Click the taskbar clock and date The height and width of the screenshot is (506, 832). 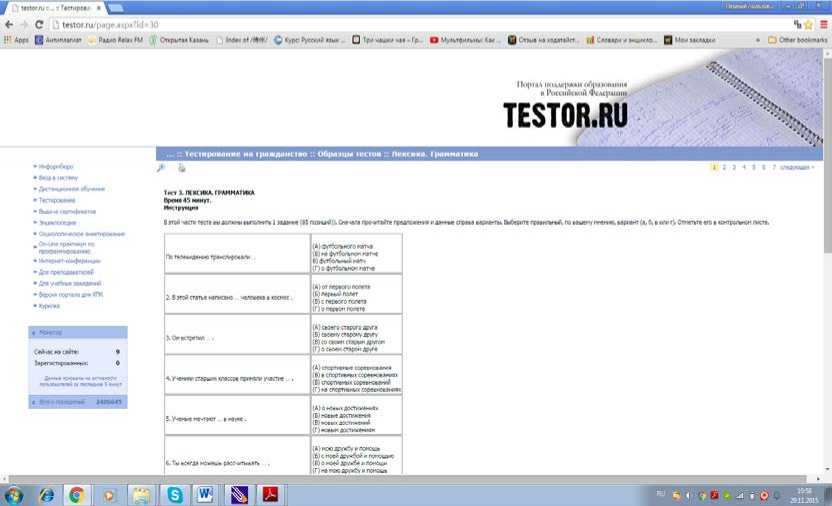[x=805, y=496]
